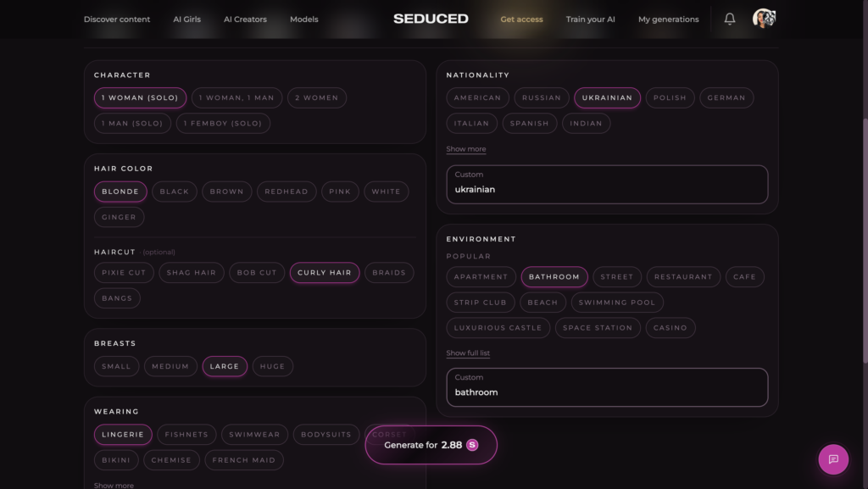This screenshot has height=489, width=868.
Task: Show full list of environments
Action: coord(468,353)
